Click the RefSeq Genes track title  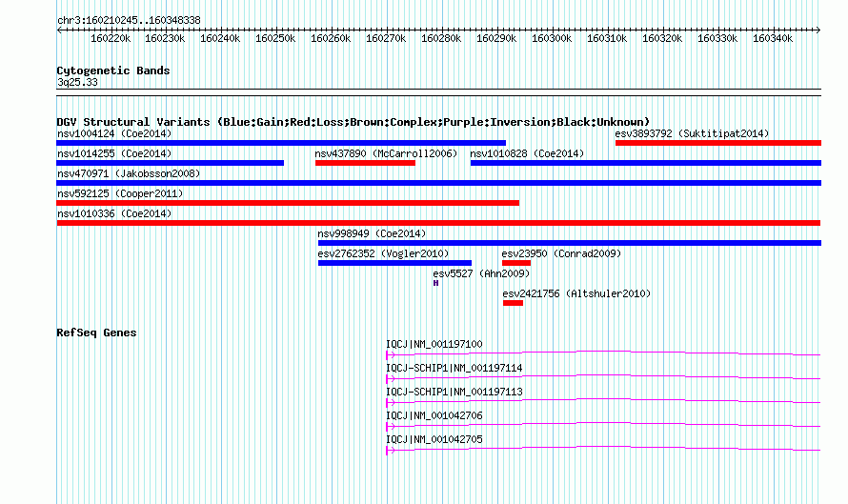point(96,333)
